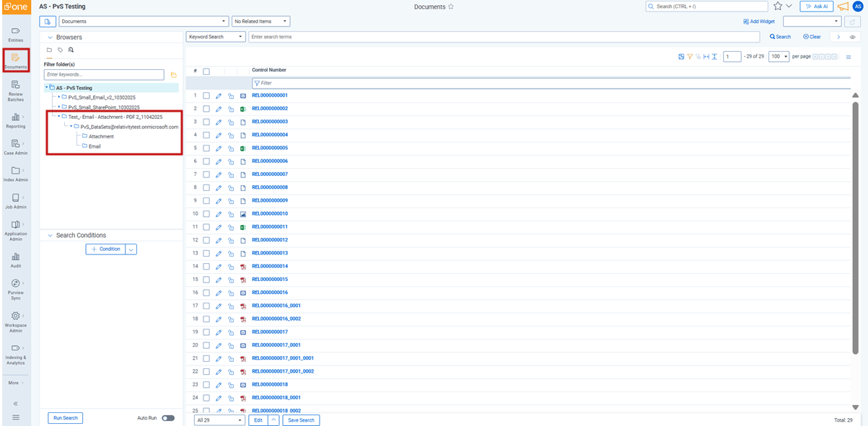
Task: Collapse the Search Conditions section
Action: point(49,236)
